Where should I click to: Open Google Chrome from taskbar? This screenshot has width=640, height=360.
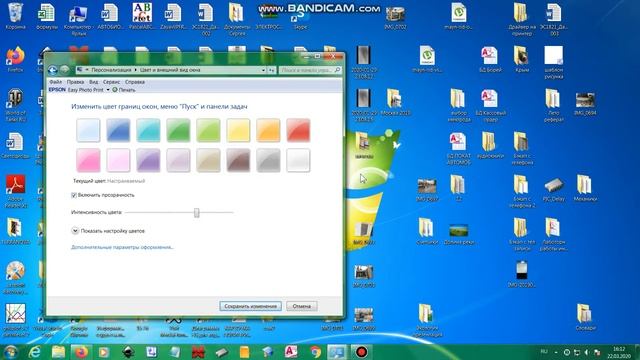[x=315, y=352]
